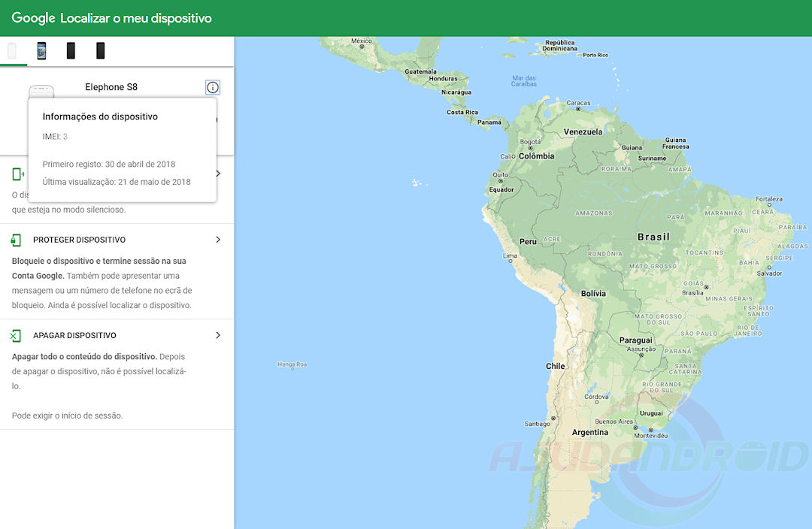The height and width of the screenshot is (529, 812).
Task: Click the play sound phone icon
Action: (x=17, y=174)
